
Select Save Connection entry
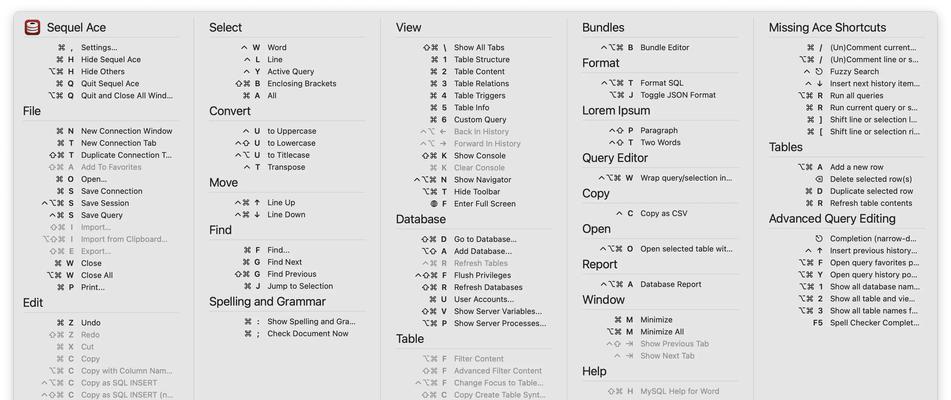coord(112,191)
